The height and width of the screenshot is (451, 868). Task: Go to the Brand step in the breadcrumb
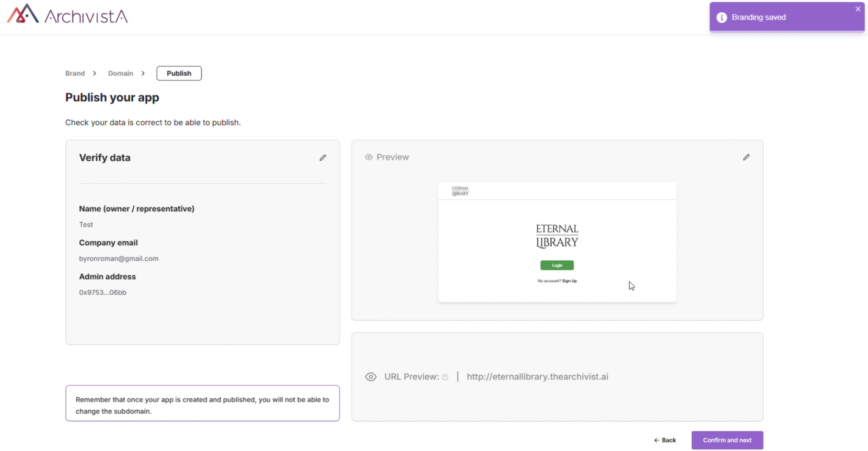point(75,73)
